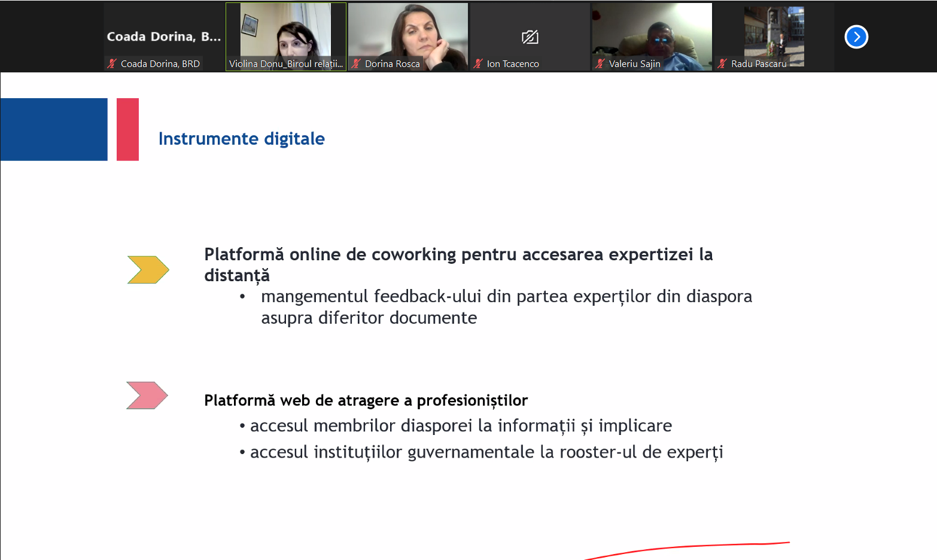Show more participants with the blue arrow
Screen dimensions: 937x560
point(856,37)
